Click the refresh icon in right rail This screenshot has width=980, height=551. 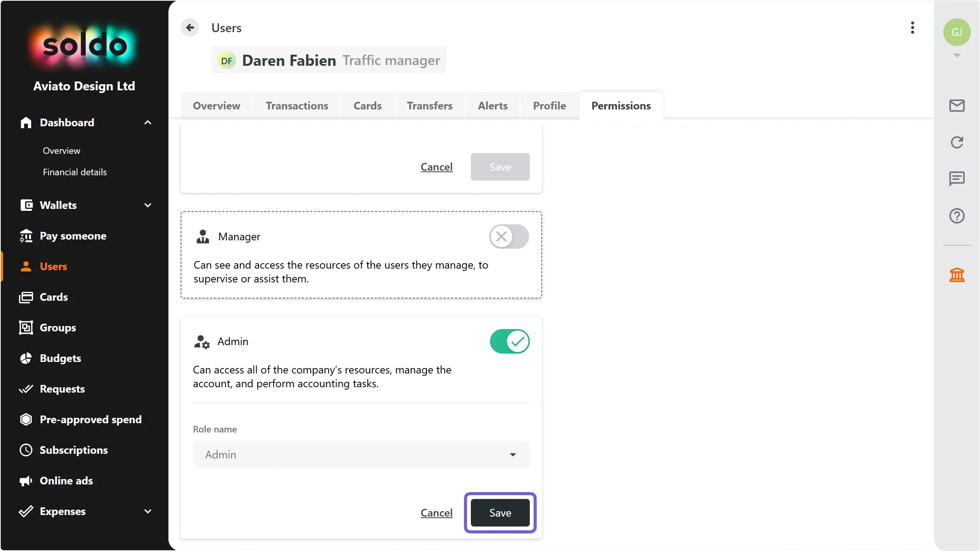[957, 142]
